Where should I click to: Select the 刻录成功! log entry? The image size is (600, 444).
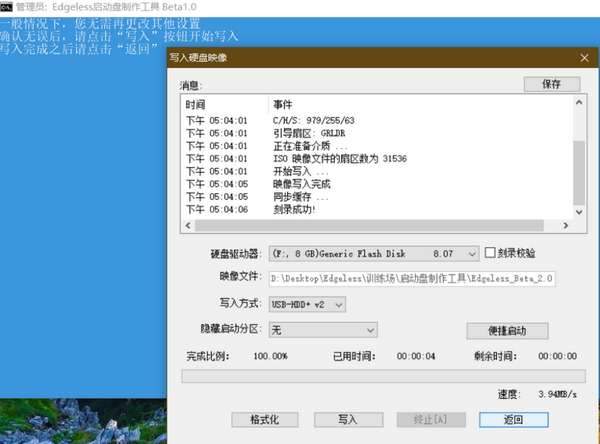tap(294, 210)
